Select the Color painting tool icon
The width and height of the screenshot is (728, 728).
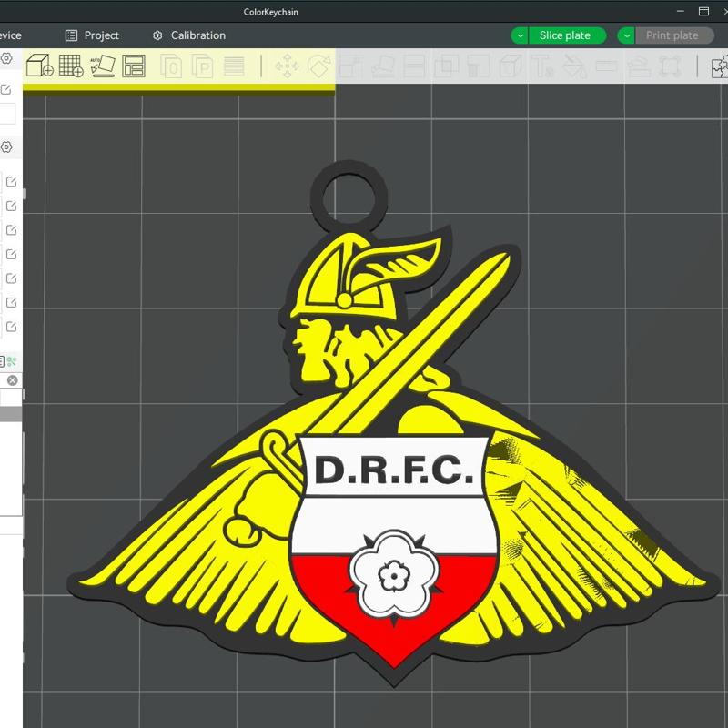pyautogui.click(x=574, y=66)
